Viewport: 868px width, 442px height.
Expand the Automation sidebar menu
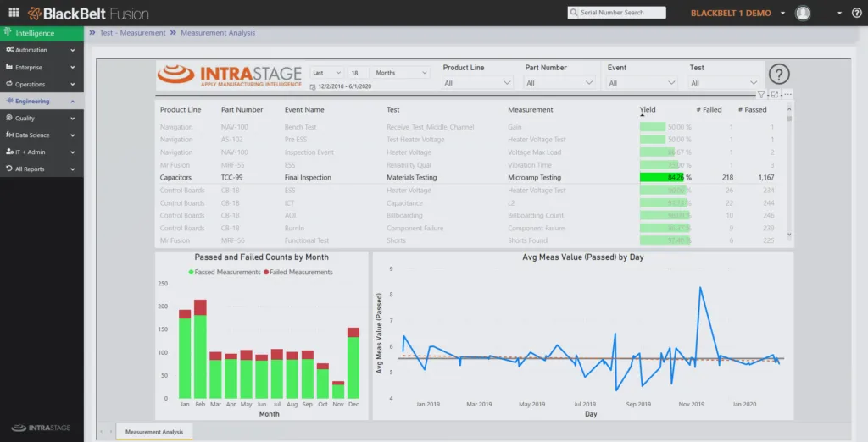click(x=42, y=50)
